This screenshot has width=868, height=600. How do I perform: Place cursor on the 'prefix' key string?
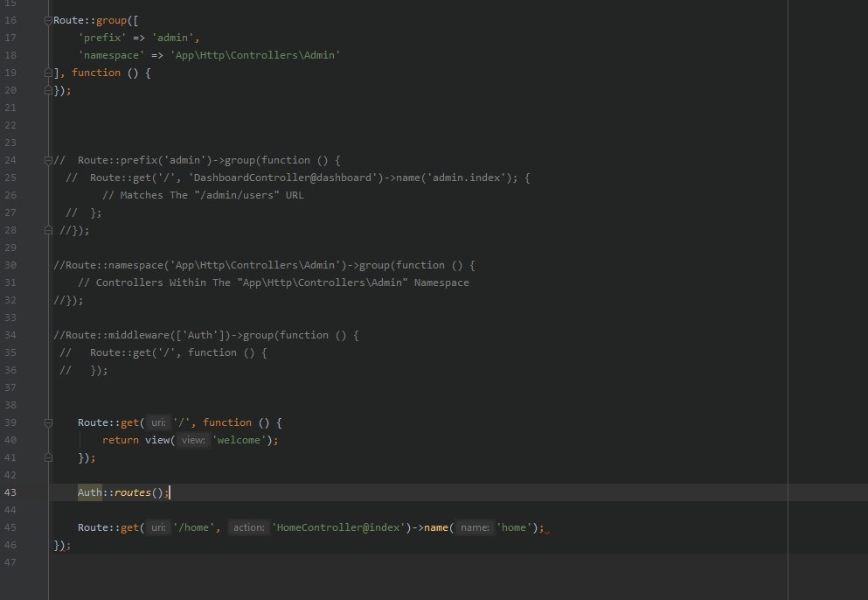[x=102, y=38]
